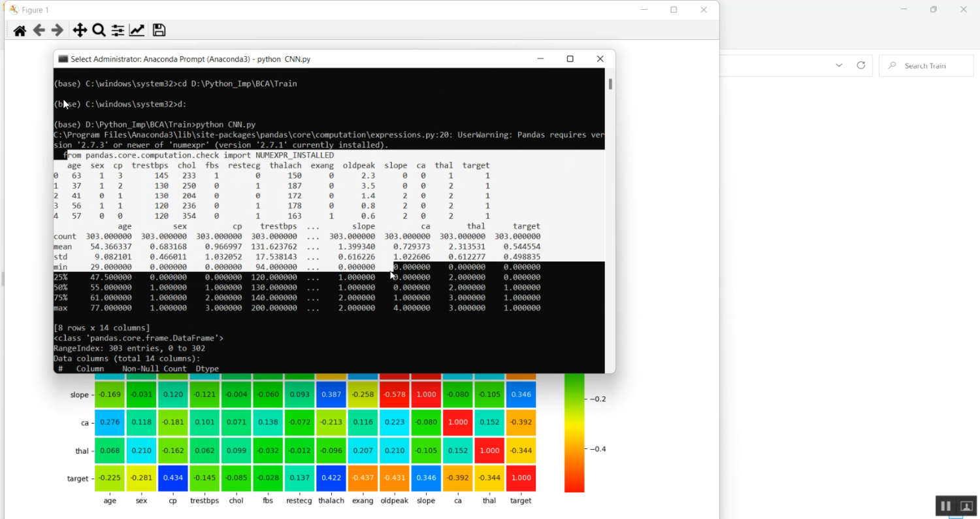Maximize the Anaconda Prompt window
This screenshot has height=519, width=980.
tap(570, 59)
